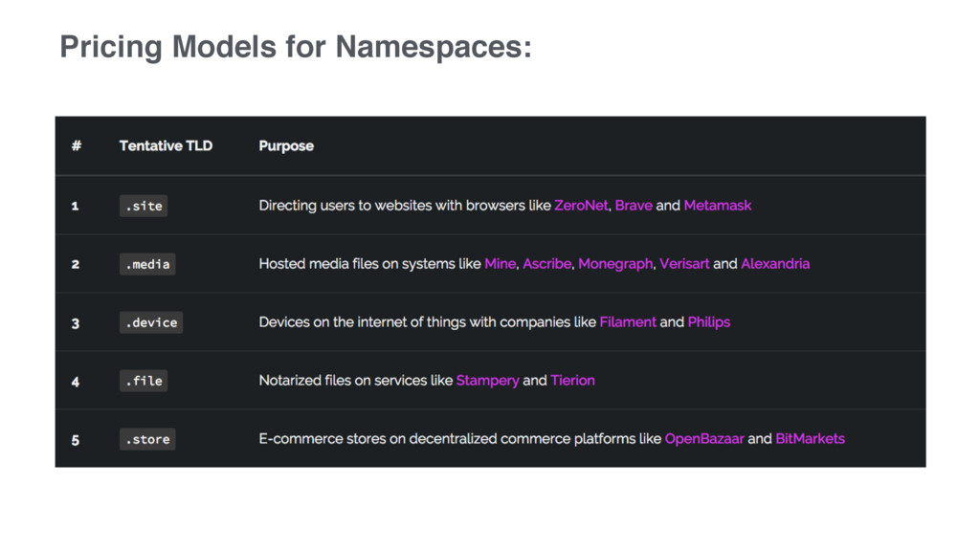The height and width of the screenshot is (551, 980).
Task: Select the .site TLD code tag
Action: click(x=144, y=206)
